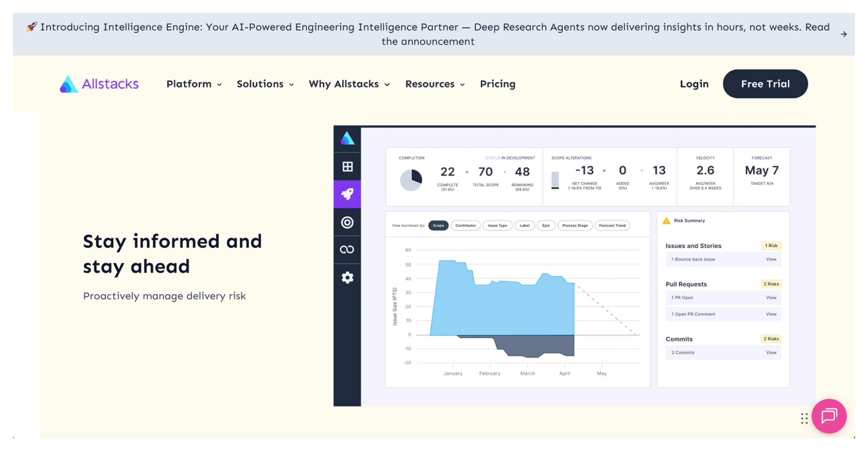The width and height of the screenshot is (868, 453).
Task: Click the April label on chart axis
Action: (564, 374)
